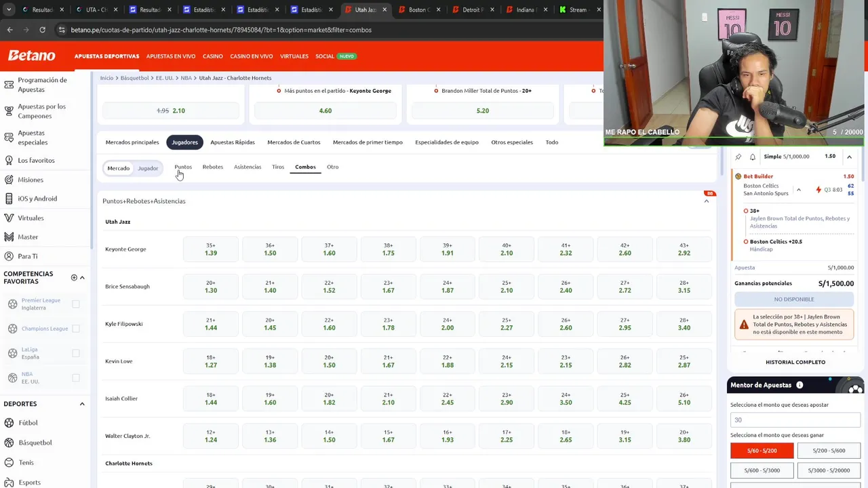Open the Apuestas Rápidas tab

pyautogui.click(x=233, y=142)
